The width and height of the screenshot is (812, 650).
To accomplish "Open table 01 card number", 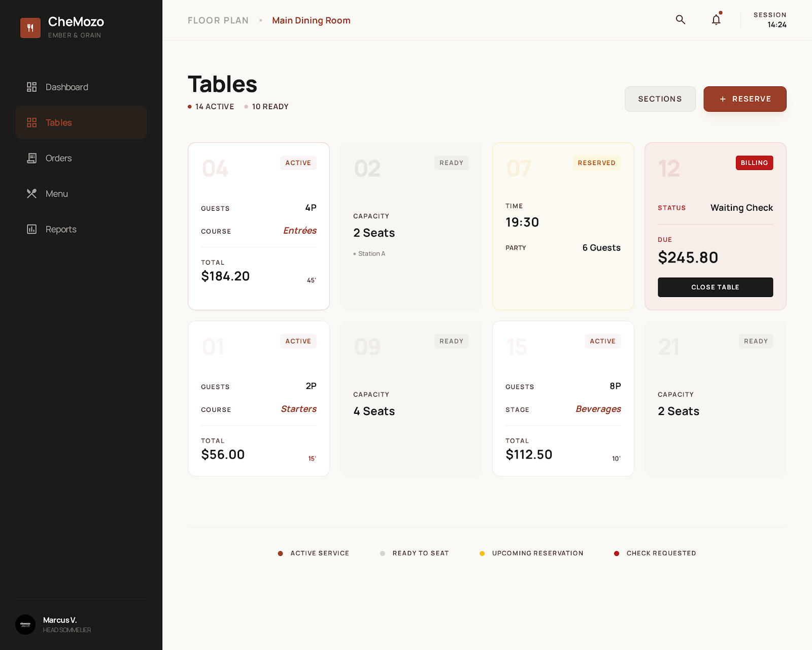I will click(213, 347).
